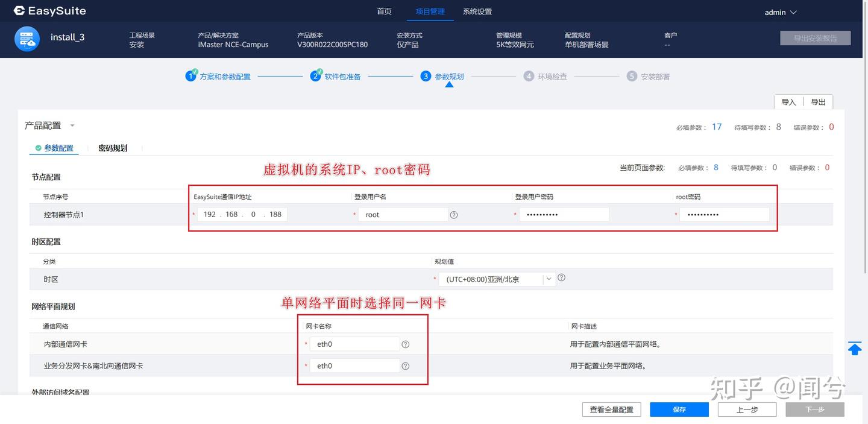Select the root密码 password field
This screenshot has width=868, height=424.
723,214
